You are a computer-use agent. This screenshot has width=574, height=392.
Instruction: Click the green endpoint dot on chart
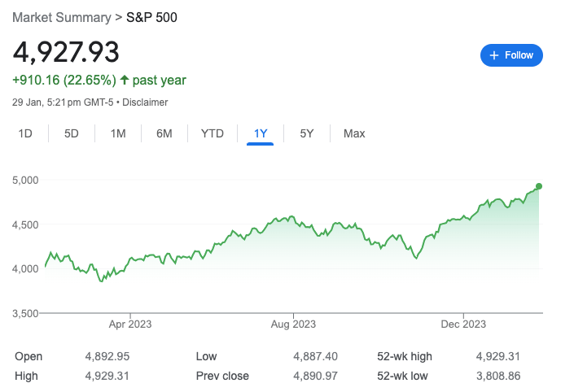click(539, 186)
